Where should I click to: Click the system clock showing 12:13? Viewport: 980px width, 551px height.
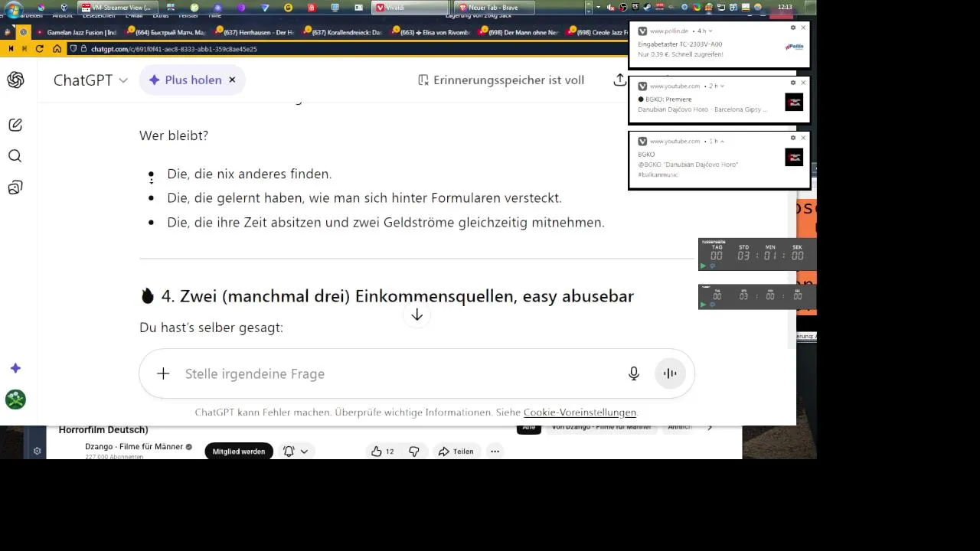coord(785,7)
